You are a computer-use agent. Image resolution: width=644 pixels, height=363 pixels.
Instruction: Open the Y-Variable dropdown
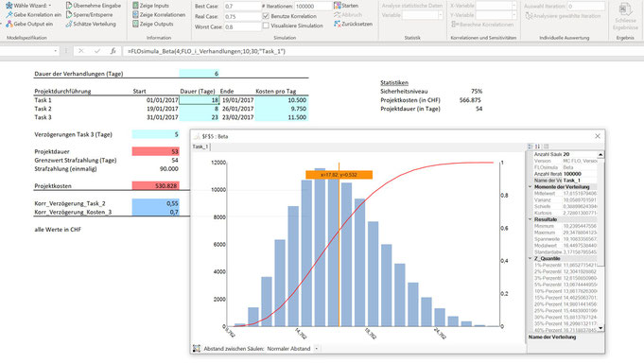[x=513, y=15]
